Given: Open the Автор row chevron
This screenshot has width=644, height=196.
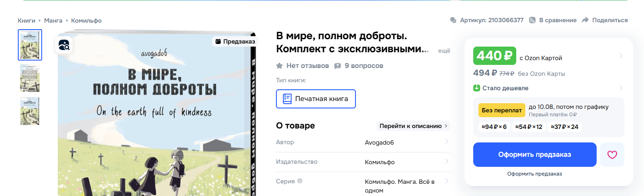Looking at the screenshot, I should pyautogui.click(x=447, y=142).
